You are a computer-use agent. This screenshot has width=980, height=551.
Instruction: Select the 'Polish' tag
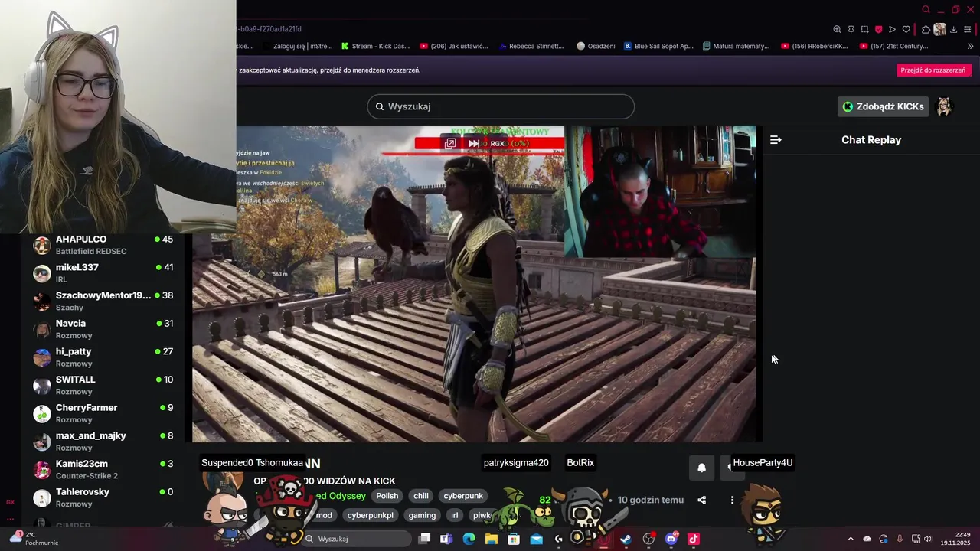click(x=387, y=496)
